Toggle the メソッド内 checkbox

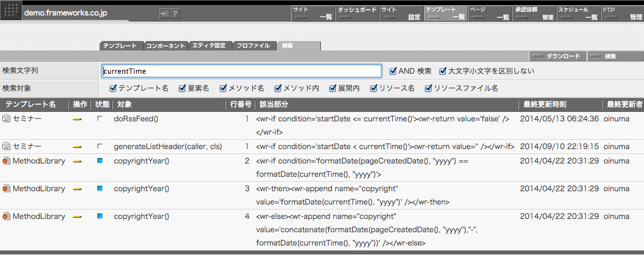tap(278, 88)
